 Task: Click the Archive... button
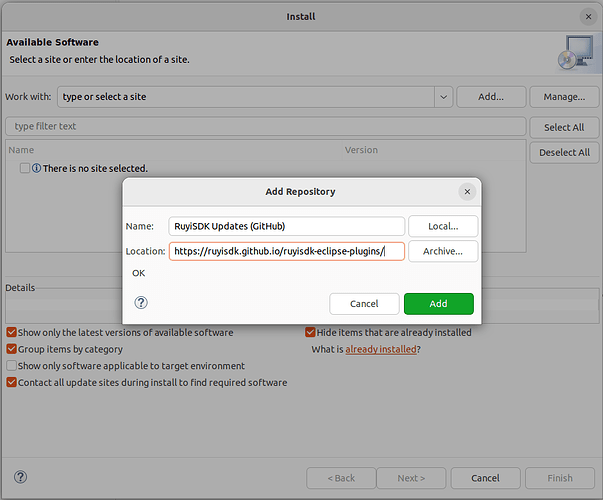tap(443, 251)
